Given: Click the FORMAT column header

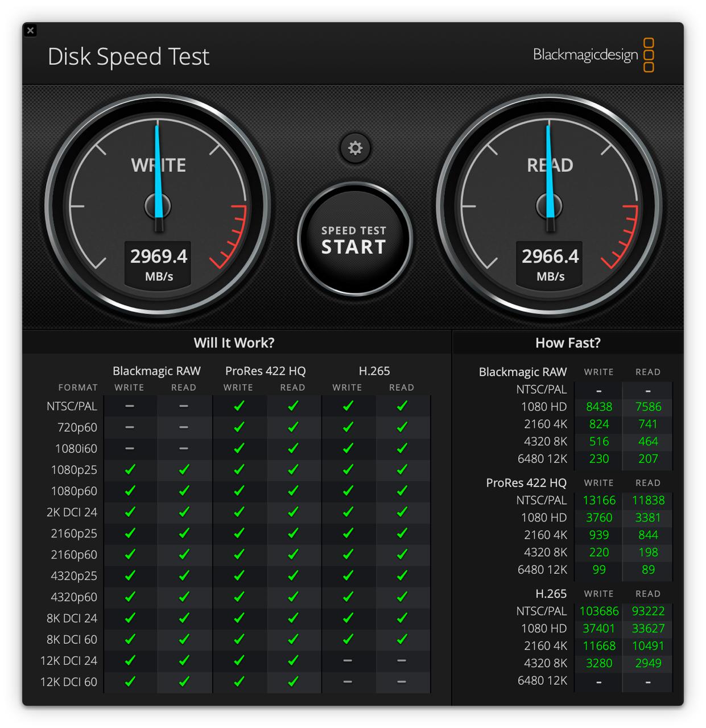Looking at the screenshot, I should click(x=78, y=387).
